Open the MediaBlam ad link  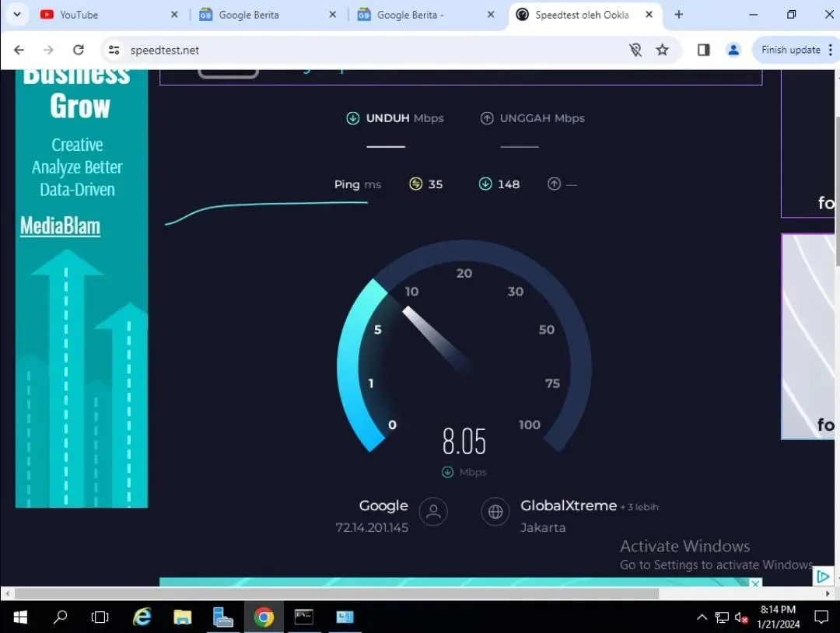click(x=60, y=226)
